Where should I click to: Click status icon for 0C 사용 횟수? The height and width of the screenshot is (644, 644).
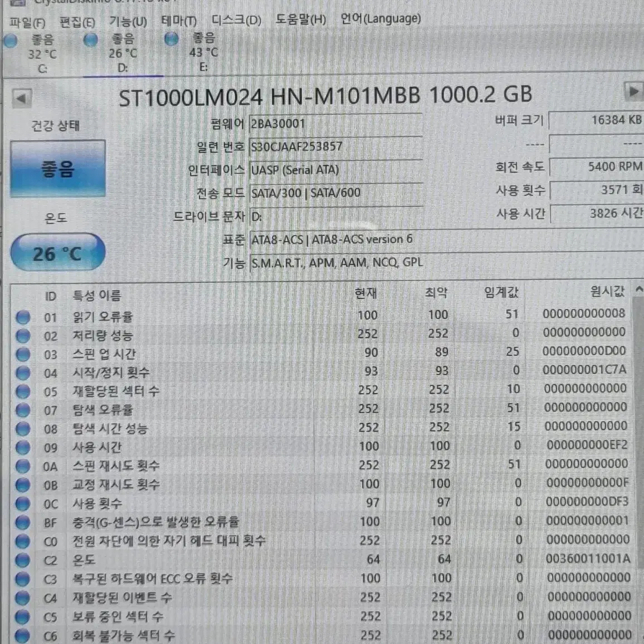coord(23,504)
